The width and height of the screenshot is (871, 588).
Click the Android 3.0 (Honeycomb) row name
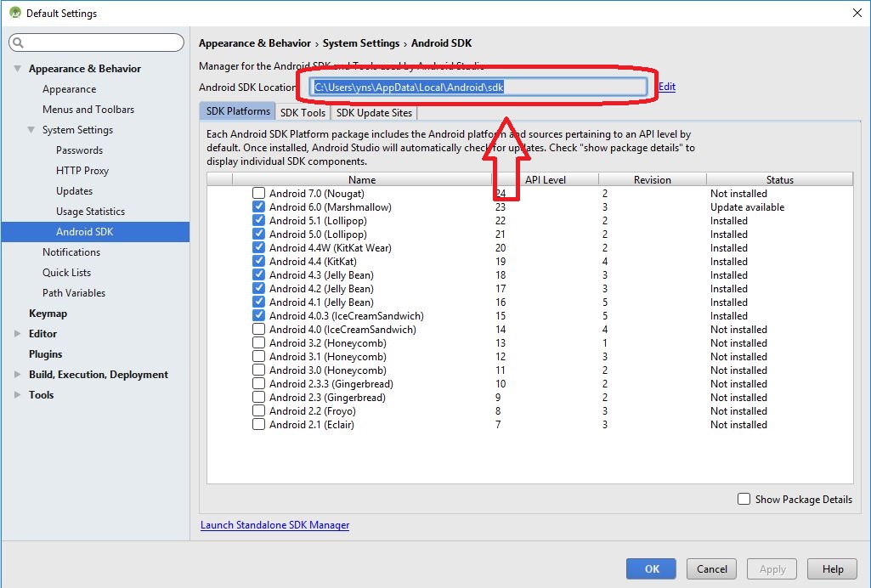328,370
